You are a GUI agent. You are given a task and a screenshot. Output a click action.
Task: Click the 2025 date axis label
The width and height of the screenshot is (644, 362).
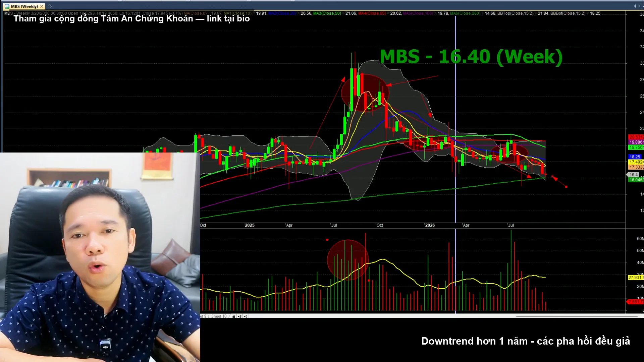click(250, 225)
